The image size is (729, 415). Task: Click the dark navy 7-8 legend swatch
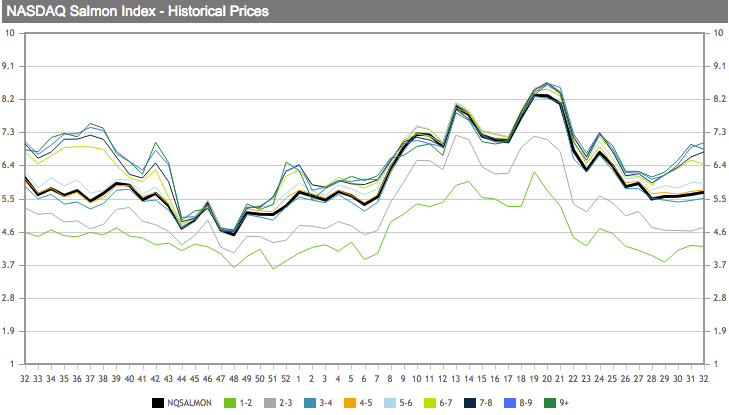click(470, 403)
